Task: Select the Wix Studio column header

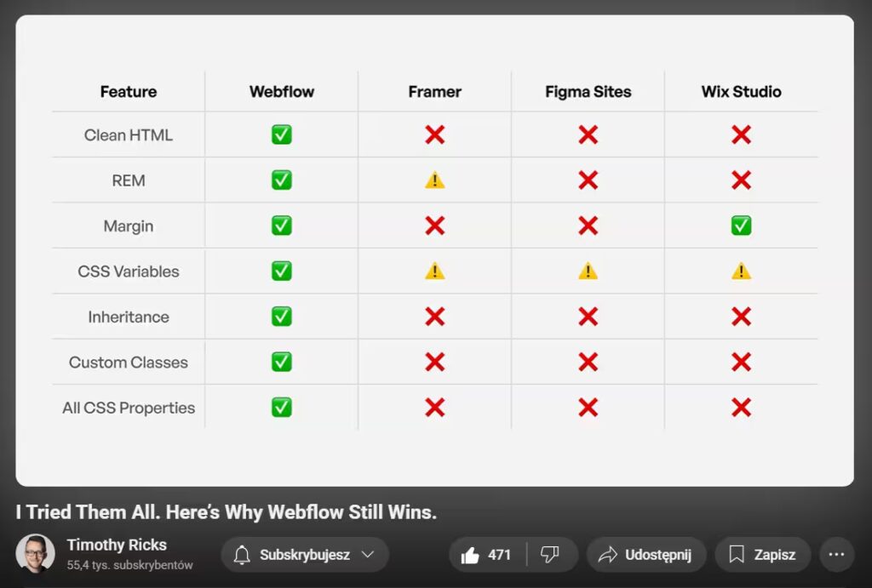Action: tap(740, 91)
